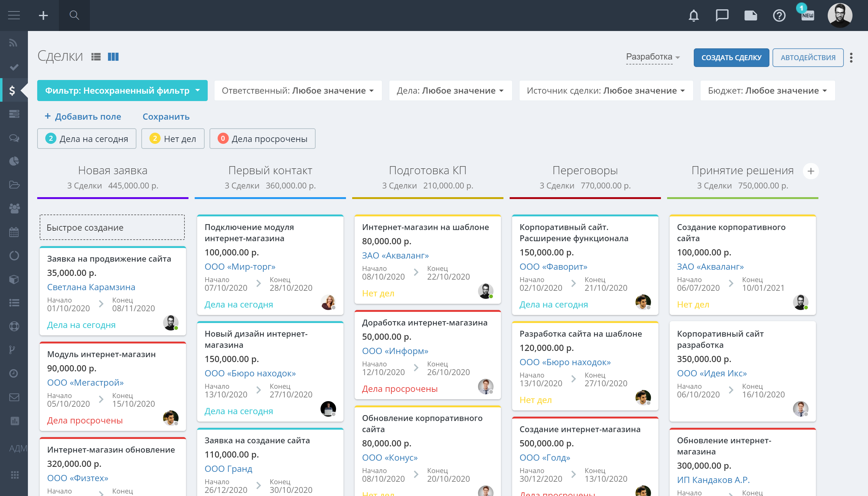The image size is (868, 496).
Task: Open the mail envelope sidebar icon
Action: [x=14, y=397]
